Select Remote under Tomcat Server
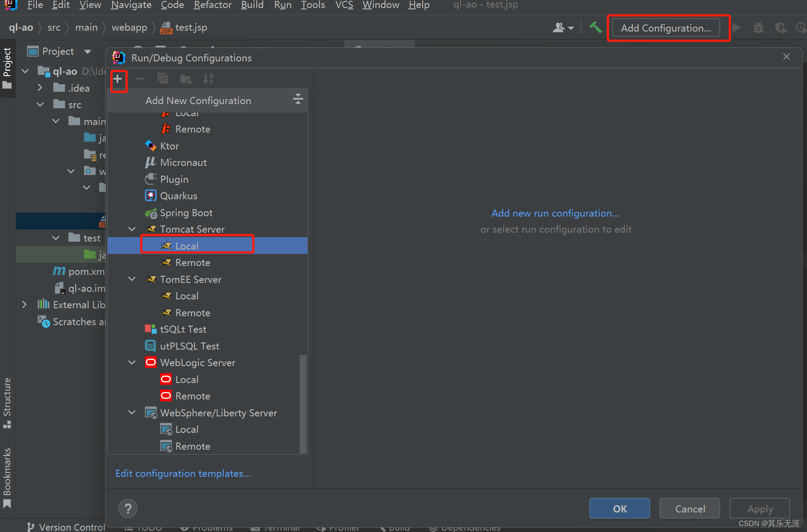Image resolution: width=807 pixels, height=532 pixels. tap(207, 262)
